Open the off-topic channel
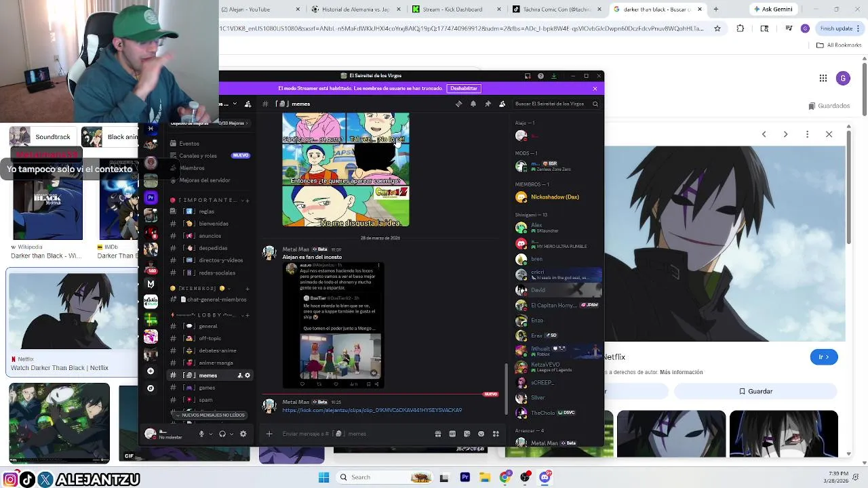868x488 pixels. click(210, 338)
